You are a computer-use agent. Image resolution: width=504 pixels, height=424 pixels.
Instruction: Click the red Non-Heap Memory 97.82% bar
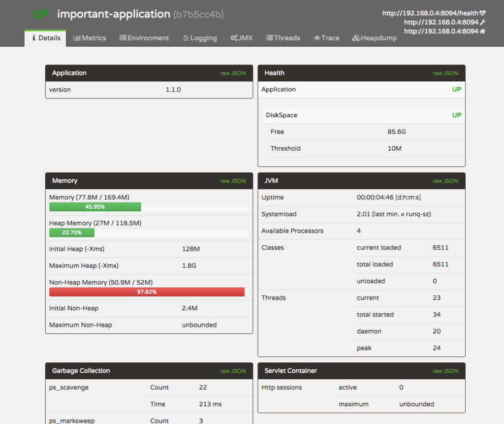(147, 292)
